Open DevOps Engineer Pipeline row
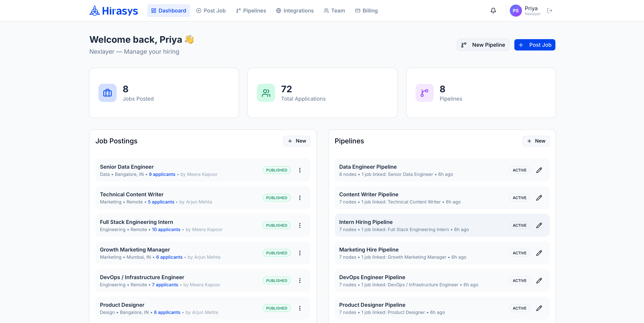Screen dimensions: 644x323 pyautogui.click(x=442, y=280)
